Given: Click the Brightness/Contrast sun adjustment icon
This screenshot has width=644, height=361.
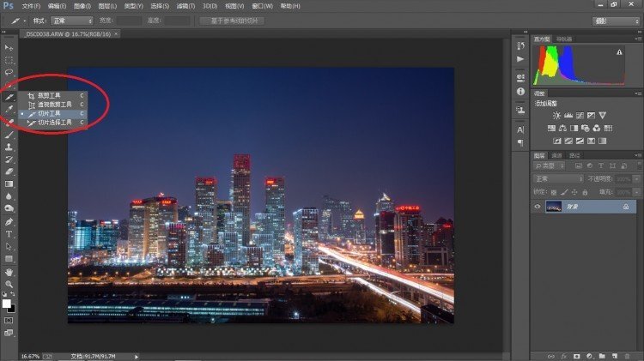Looking at the screenshot, I should pyautogui.click(x=556, y=115).
